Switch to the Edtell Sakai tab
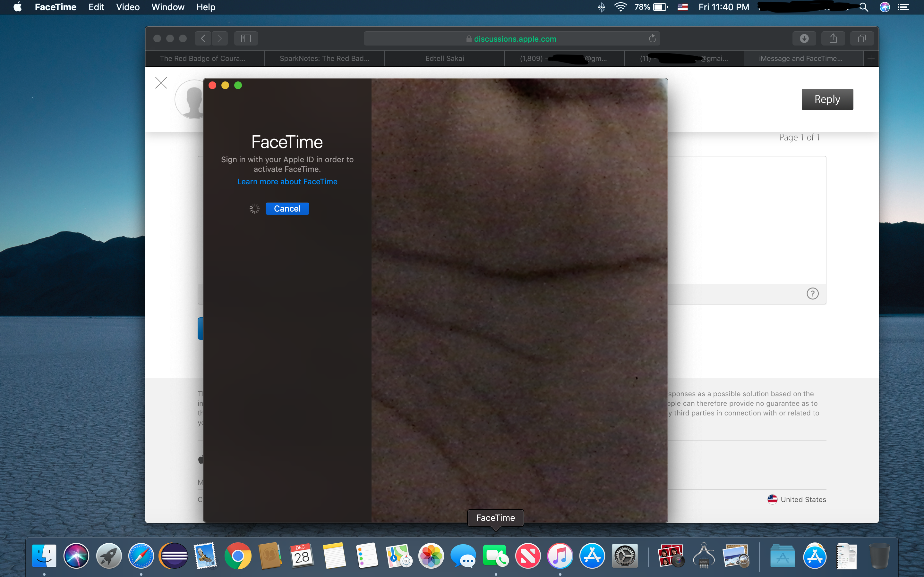 [444, 58]
